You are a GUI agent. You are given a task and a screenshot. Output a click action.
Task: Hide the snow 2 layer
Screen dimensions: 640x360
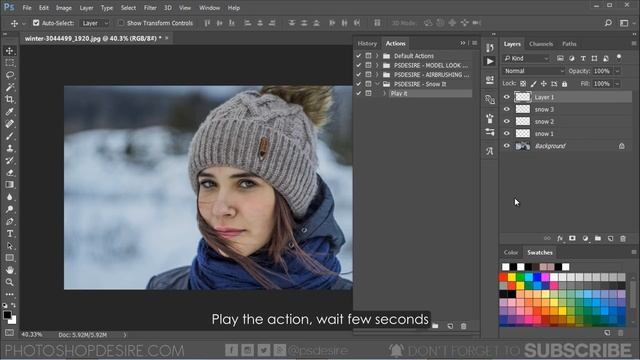click(507, 121)
